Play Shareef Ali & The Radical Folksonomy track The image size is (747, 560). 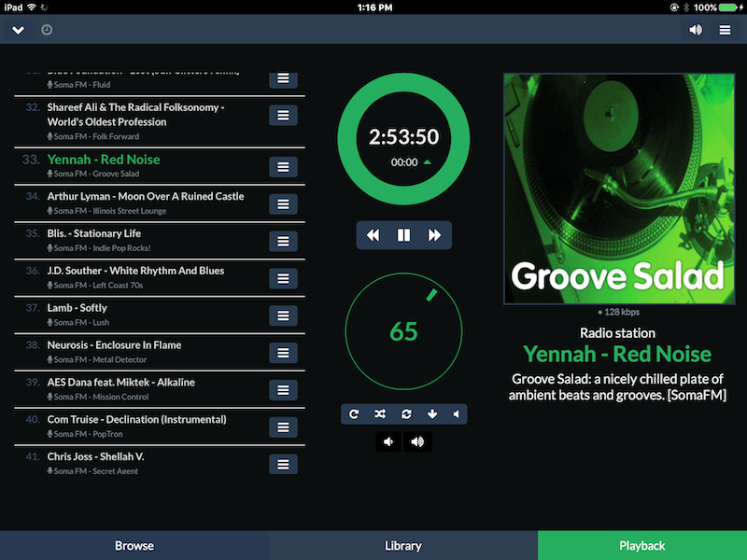point(135,114)
